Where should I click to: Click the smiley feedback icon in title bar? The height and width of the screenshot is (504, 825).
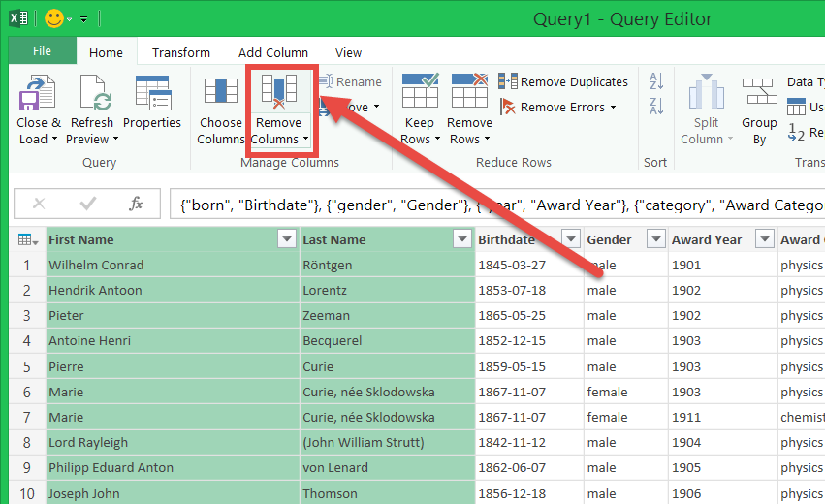coord(54,18)
